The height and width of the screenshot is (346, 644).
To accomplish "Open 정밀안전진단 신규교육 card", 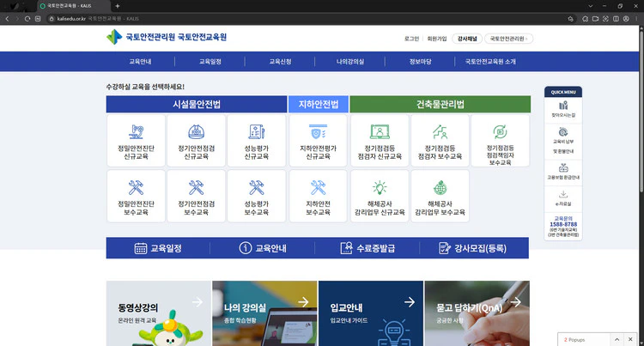I will [136, 141].
